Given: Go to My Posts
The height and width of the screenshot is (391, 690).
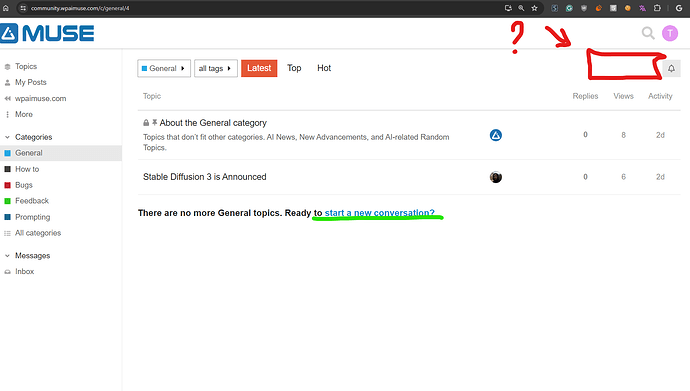Looking at the screenshot, I should [x=30, y=82].
